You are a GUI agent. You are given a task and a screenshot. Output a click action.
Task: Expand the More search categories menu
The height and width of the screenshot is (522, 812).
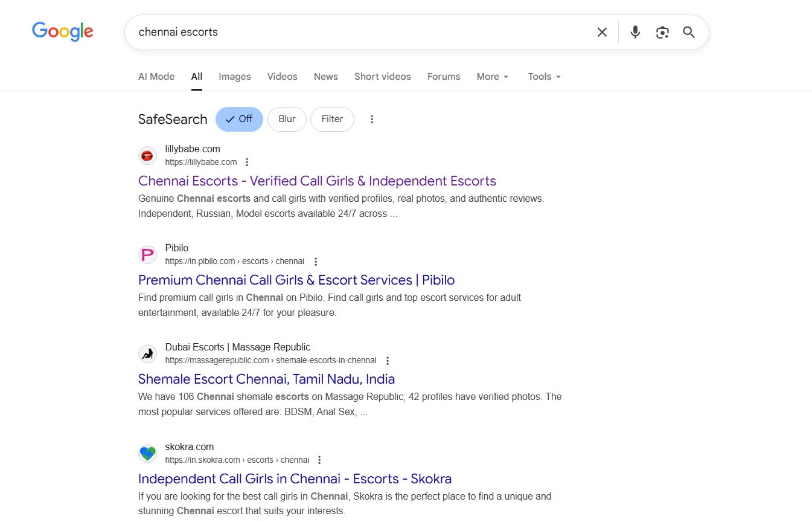tap(492, 76)
